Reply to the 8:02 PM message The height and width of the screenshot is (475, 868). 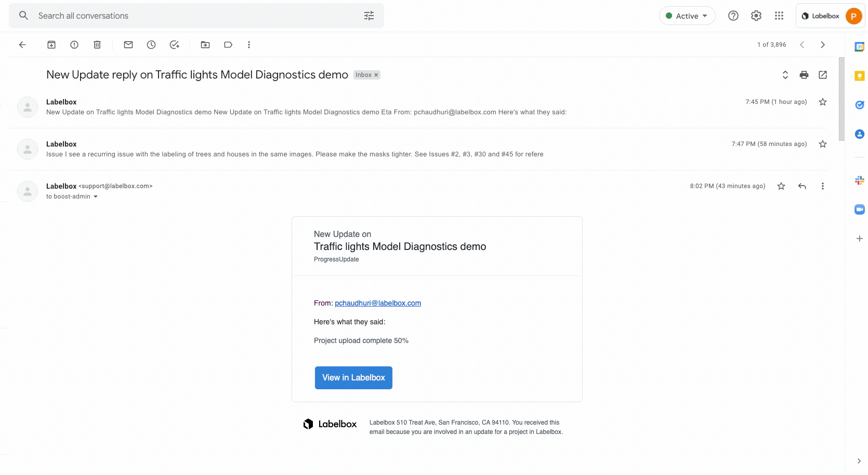(x=802, y=186)
